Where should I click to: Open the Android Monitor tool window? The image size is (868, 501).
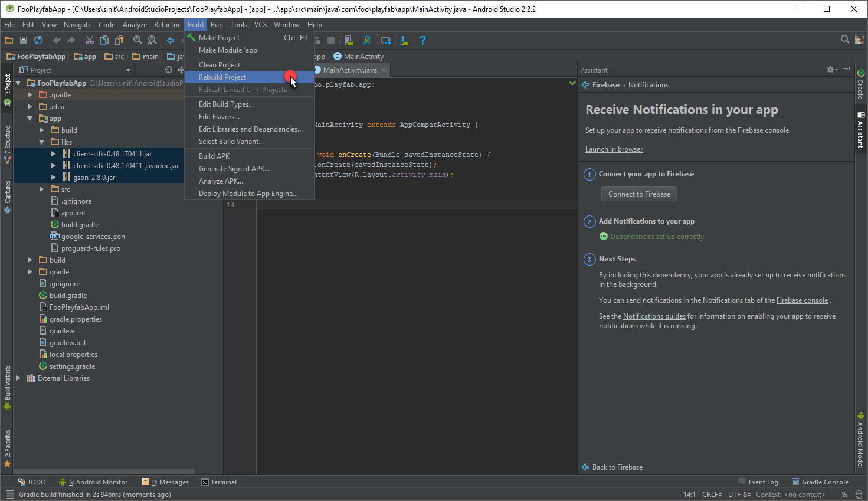pyautogui.click(x=93, y=482)
